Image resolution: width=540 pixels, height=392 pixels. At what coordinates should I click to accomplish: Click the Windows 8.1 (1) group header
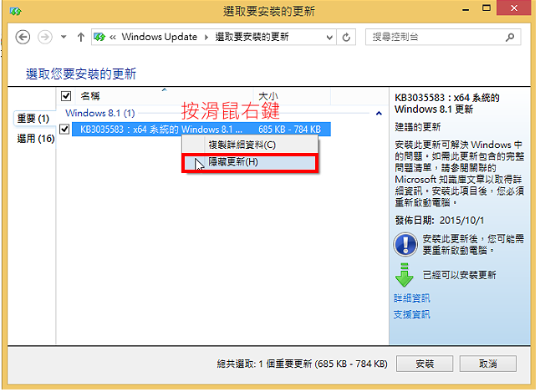[x=99, y=113]
